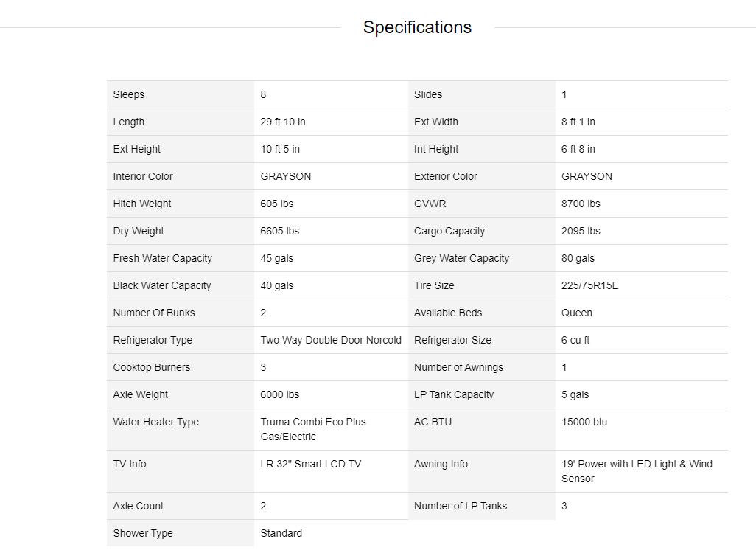The image size is (756, 553).
Task: Click the Exterior Color GRAYSON value
Action: point(587,177)
